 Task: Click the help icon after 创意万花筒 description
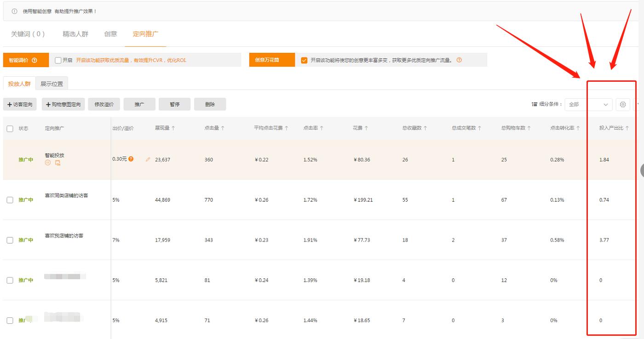click(459, 60)
